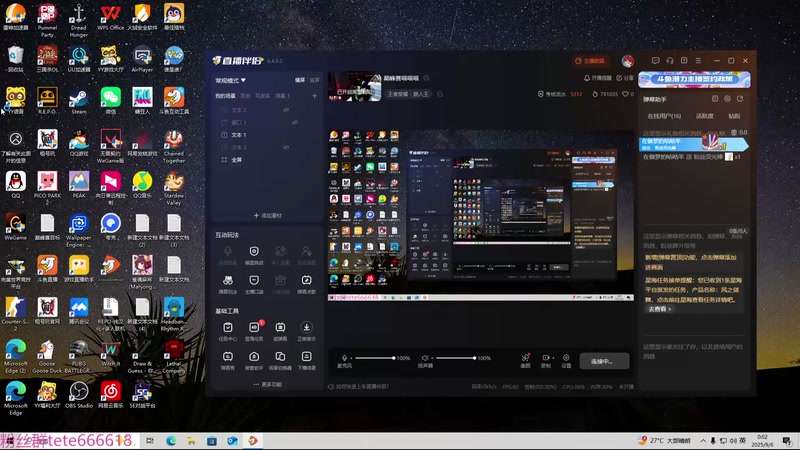Click the speaker icon beside the volume slider
Screen dimensions: 800x450
point(424,358)
